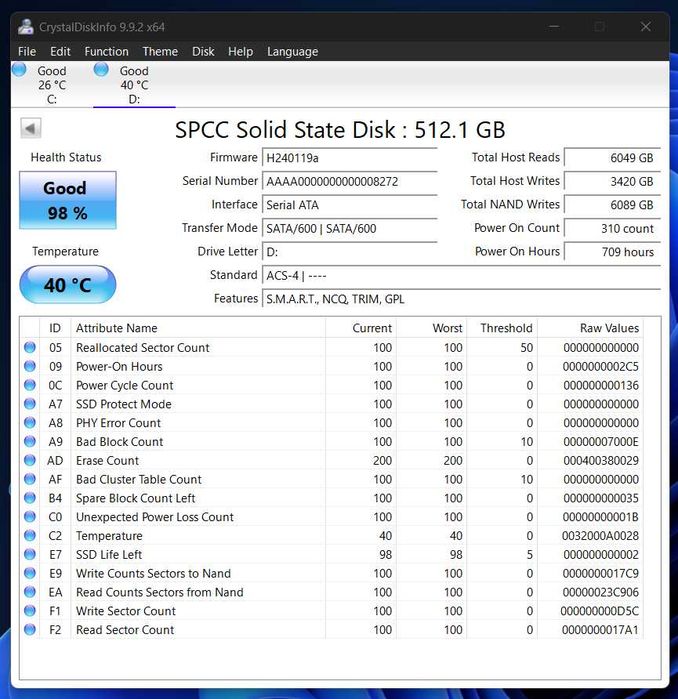Click the status orb for Read Sector Count

tap(30, 629)
